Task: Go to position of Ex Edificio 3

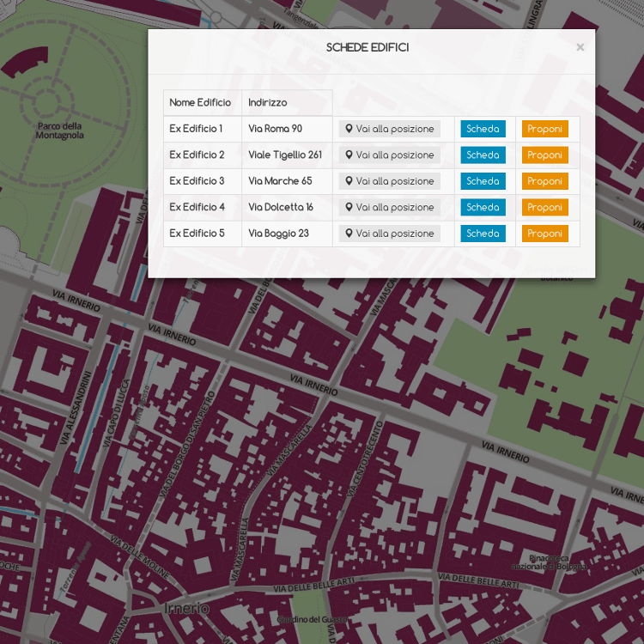Action: [389, 181]
